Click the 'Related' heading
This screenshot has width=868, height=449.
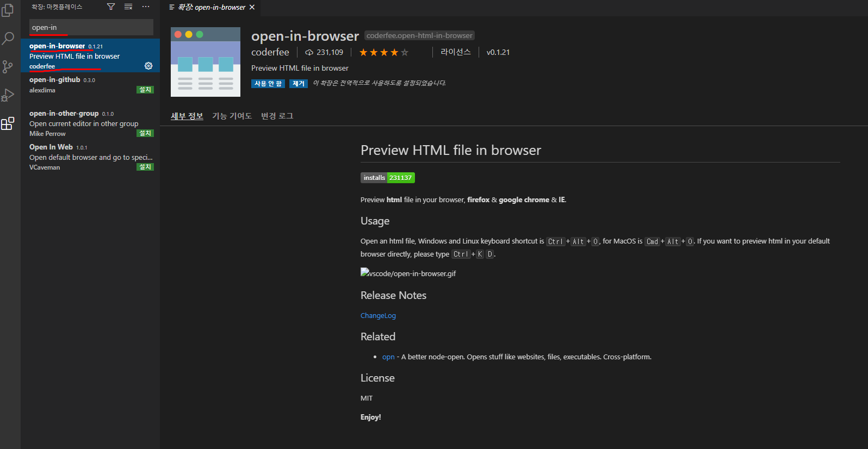click(x=378, y=336)
